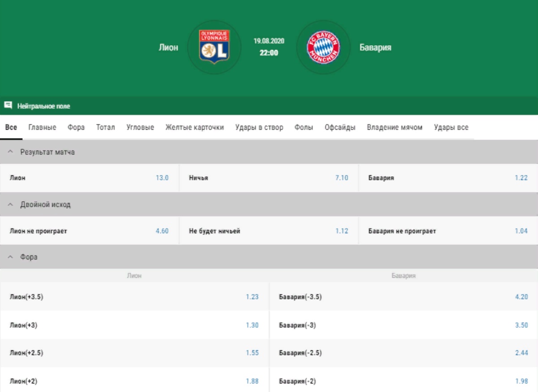Screen dimensions: 538x392
Task: Select Лион не проиграет at 4.60
Action: pos(90,231)
